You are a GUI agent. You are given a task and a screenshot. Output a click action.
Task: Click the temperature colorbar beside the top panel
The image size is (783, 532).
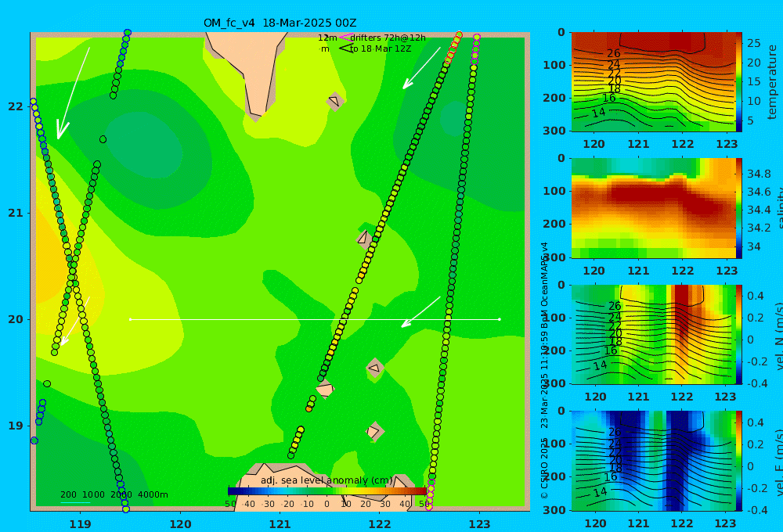pos(739,82)
